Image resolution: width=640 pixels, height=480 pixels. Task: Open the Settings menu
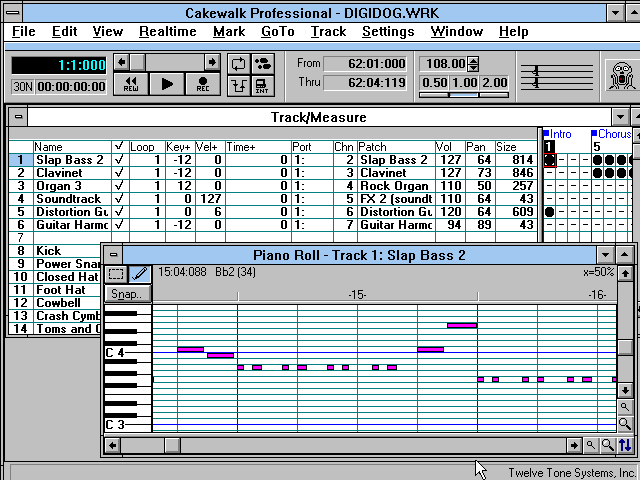pyautogui.click(x=388, y=31)
